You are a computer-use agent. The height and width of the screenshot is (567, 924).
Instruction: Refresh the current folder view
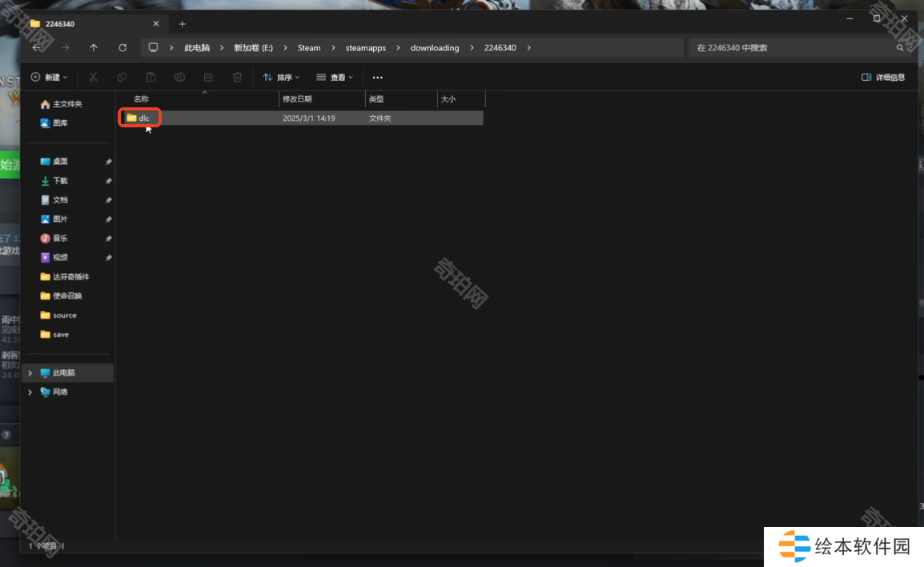click(123, 48)
